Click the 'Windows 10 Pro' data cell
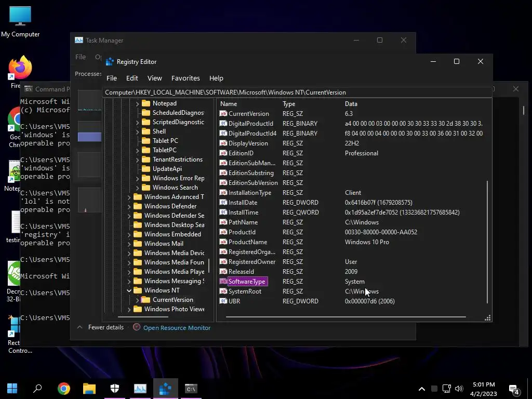Image resolution: width=532 pixels, height=399 pixels. [x=367, y=242]
